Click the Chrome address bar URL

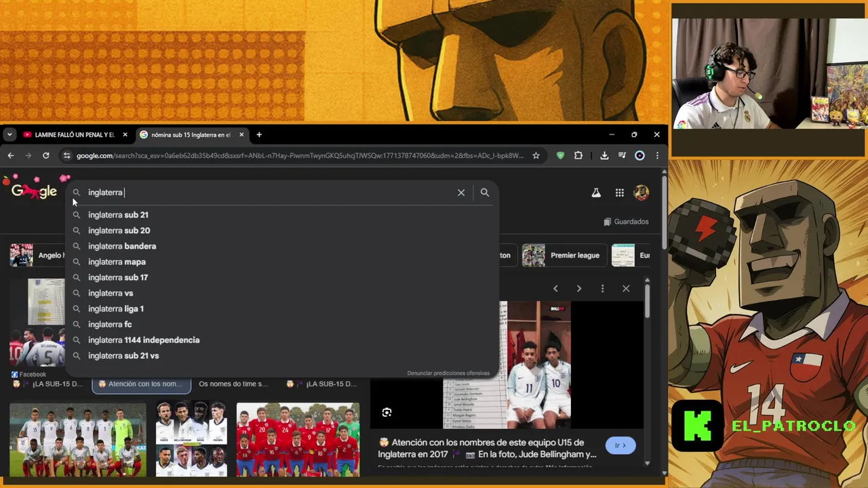pos(300,156)
